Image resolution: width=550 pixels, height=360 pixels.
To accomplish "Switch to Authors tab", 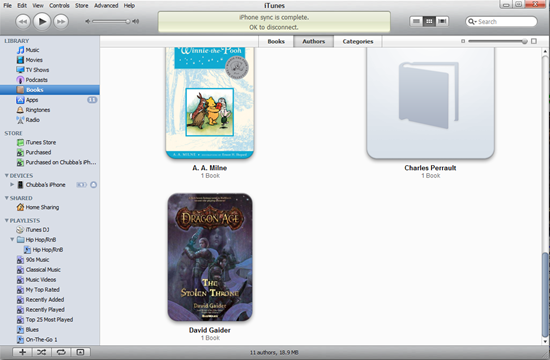I will [x=314, y=41].
